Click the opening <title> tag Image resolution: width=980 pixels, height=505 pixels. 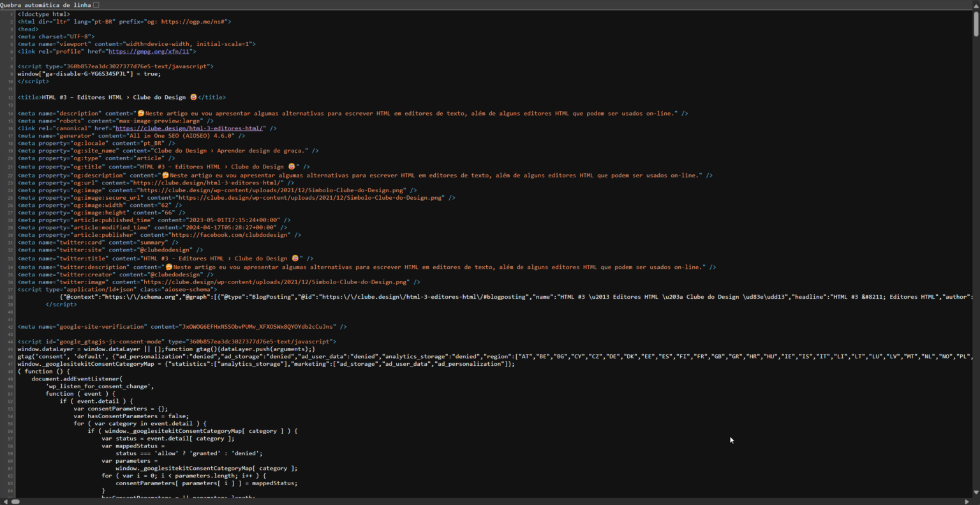point(29,98)
